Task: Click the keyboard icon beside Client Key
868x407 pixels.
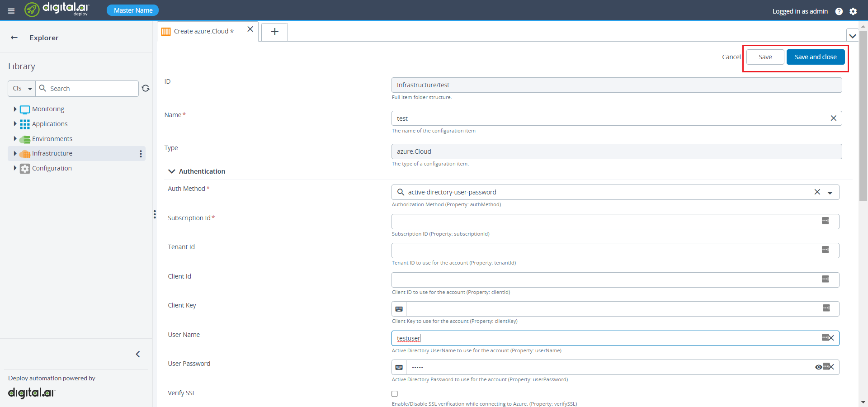Action: [x=398, y=309]
